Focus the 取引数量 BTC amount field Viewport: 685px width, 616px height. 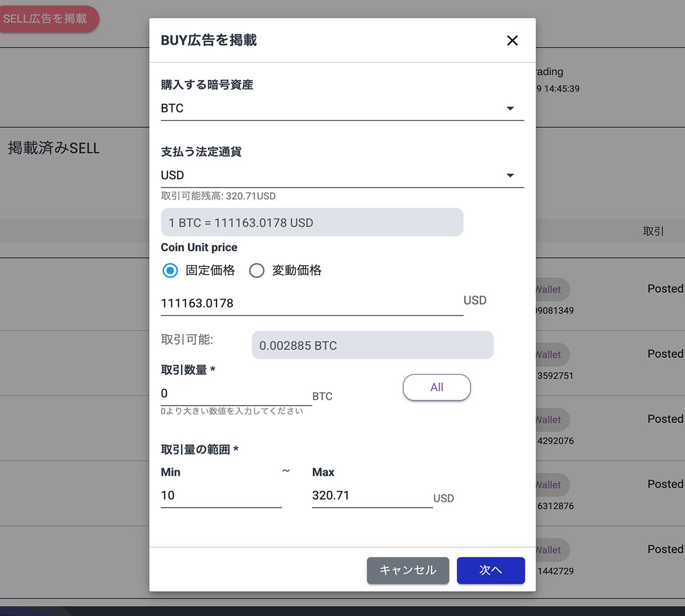click(x=236, y=394)
